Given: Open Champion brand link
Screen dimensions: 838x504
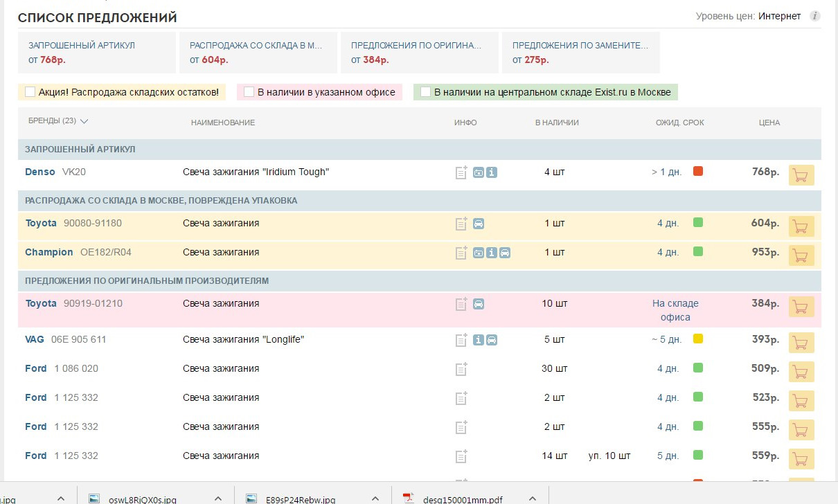Looking at the screenshot, I should click(49, 252).
